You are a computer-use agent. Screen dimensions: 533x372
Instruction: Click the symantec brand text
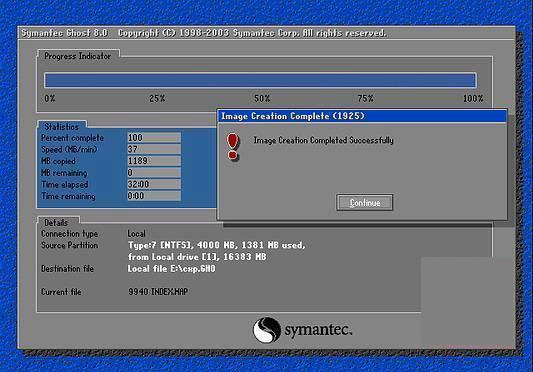point(318,330)
